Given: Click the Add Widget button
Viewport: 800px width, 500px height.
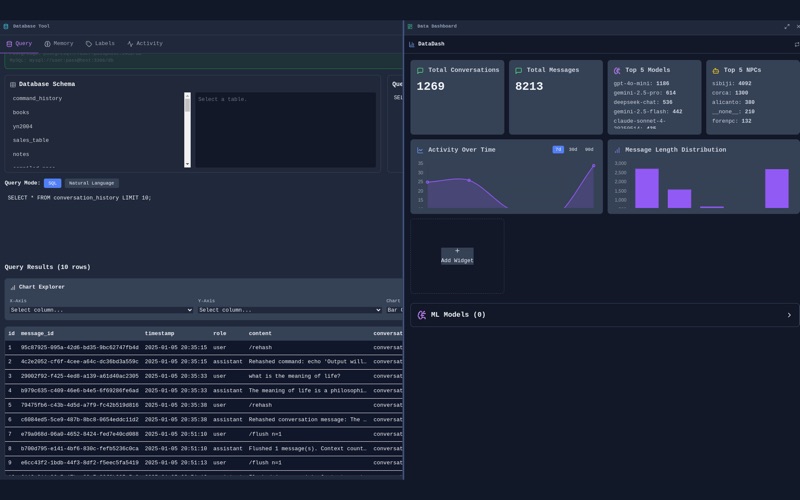Looking at the screenshot, I should point(457,256).
